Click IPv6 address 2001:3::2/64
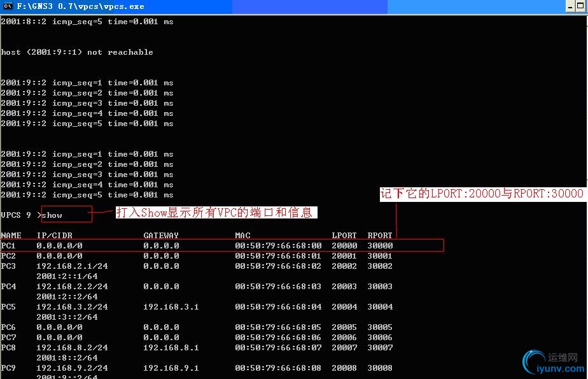The width and height of the screenshot is (588, 379). [67, 317]
